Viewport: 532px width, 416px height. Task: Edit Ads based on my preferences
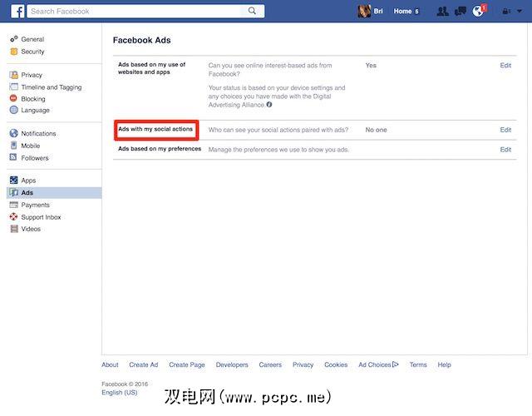(505, 150)
